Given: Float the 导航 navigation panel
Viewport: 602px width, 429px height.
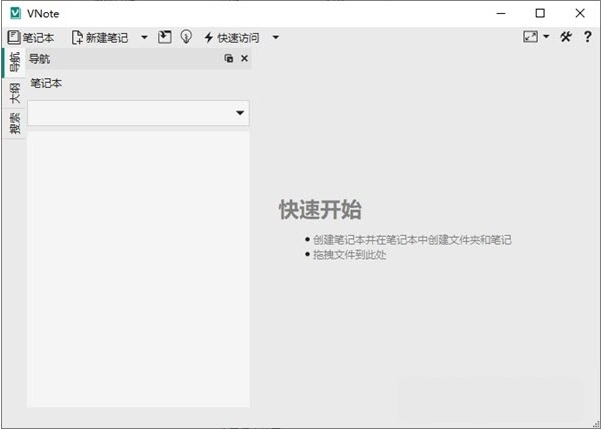Looking at the screenshot, I should [229, 59].
